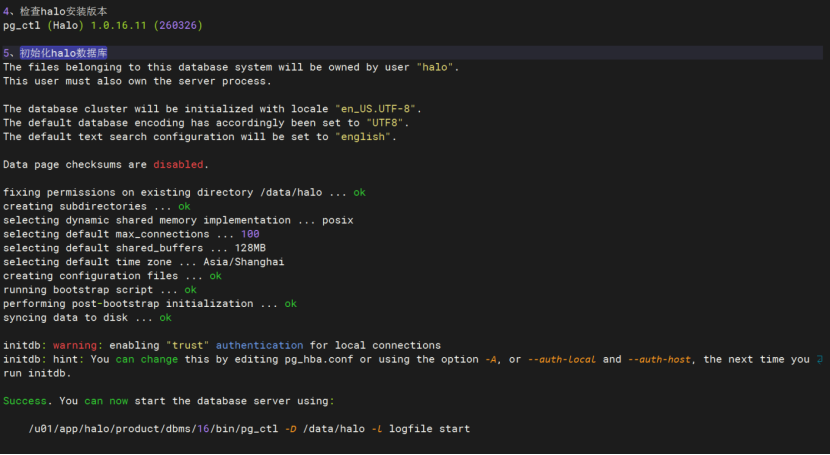Click the heading '4、检查halo安装版本'
Viewport: 830px width, 455px height.
click(x=56, y=11)
